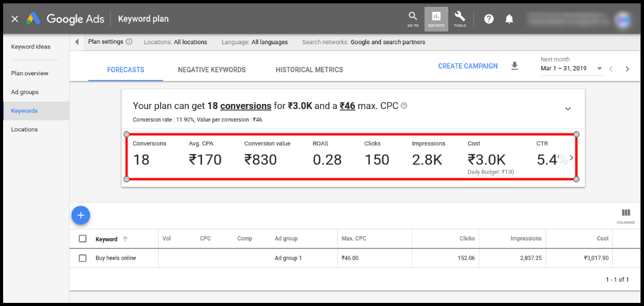Click the Conversions 18 metric
The image size is (644, 306).
pyautogui.click(x=150, y=155)
